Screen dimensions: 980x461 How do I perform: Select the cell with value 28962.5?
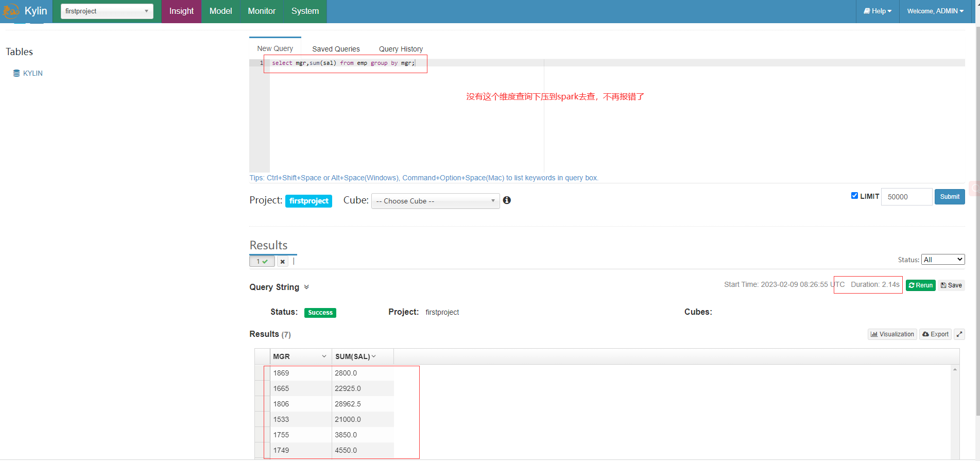click(363, 404)
